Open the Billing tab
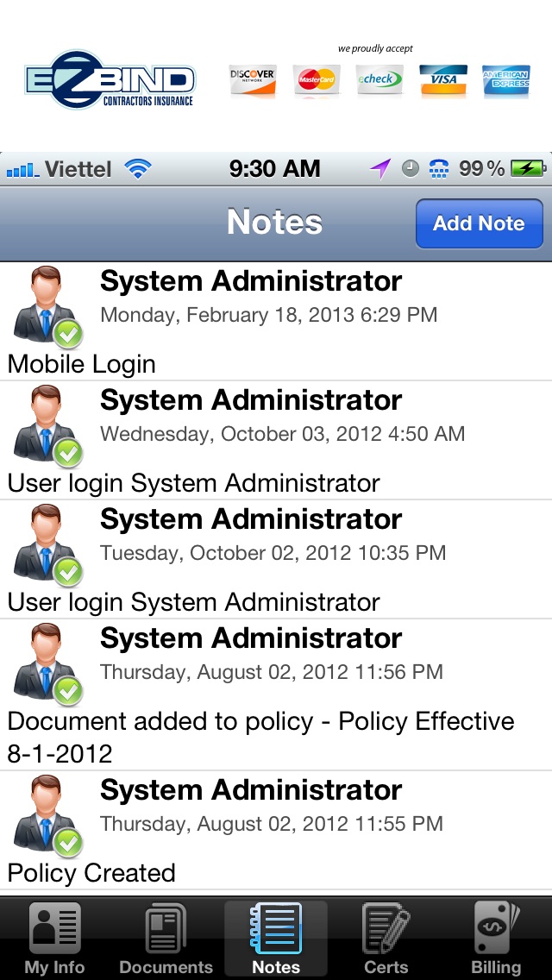 [x=496, y=939]
